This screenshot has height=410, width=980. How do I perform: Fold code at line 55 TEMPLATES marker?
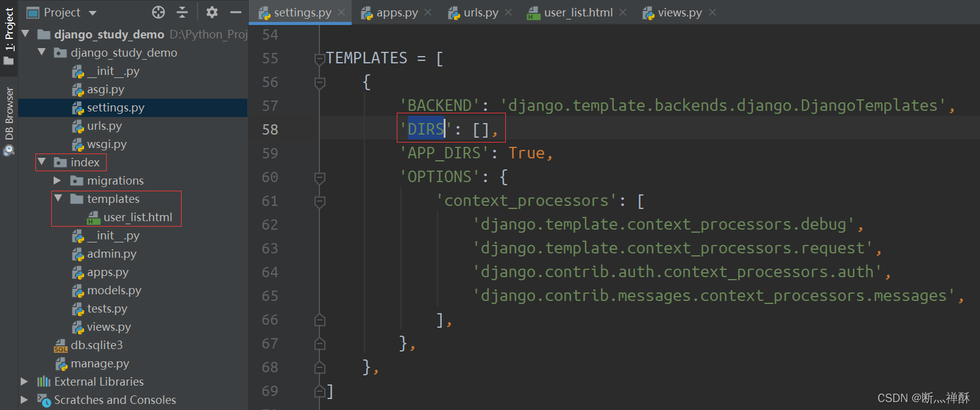(x=319, y=59)
